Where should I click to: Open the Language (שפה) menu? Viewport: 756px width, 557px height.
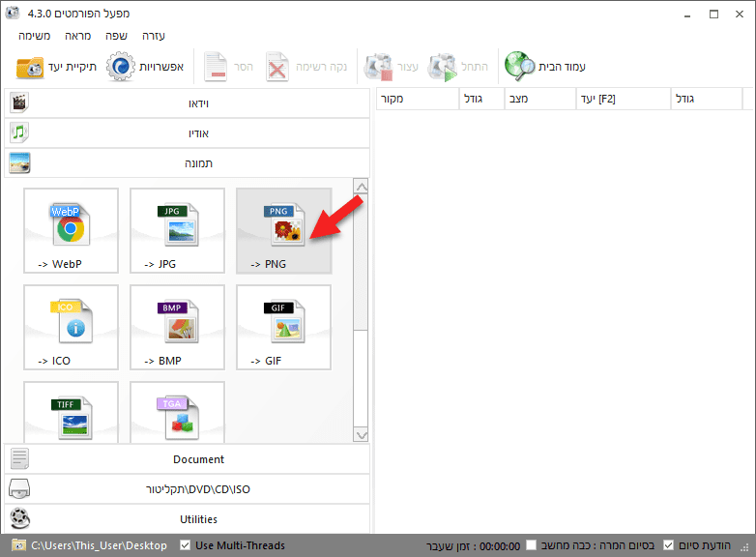(x=116, y=36)
